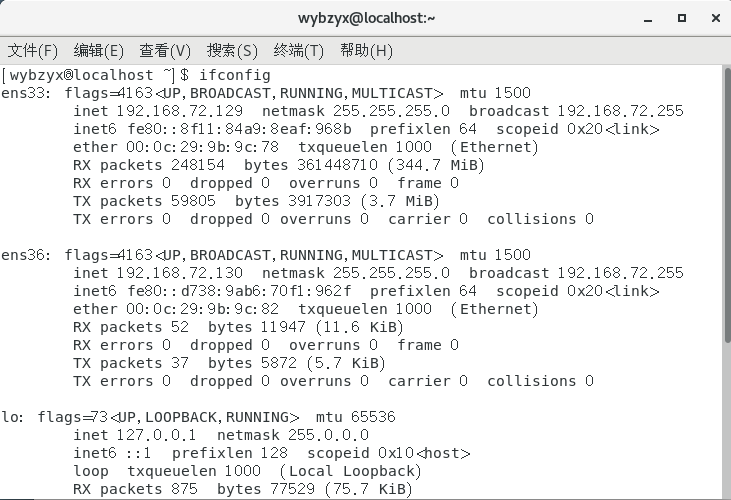Image resolution: width=731 pixels, height=500 pixels.
Task: Maximize the terminal window
Action: click(x=682, y=18)
